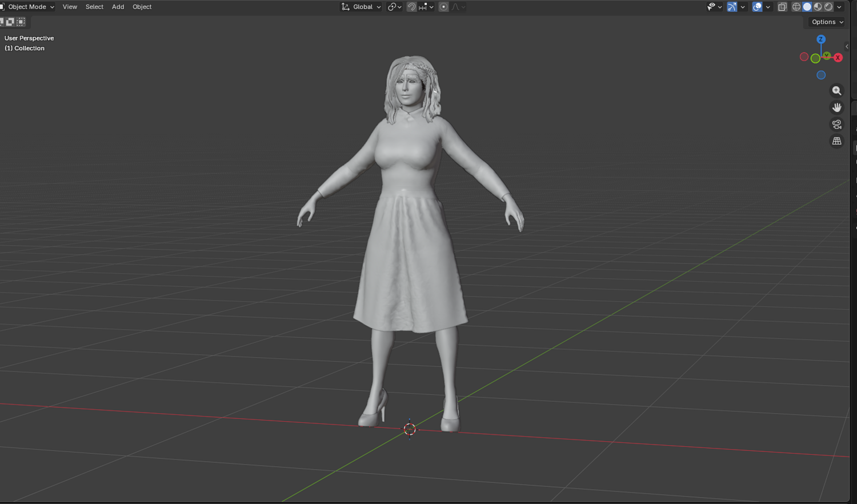Image resolution: width=857 pixels, height=504 pixels.
Task: Open the Global transform orientation dropdown
Action: pos(361,7)
